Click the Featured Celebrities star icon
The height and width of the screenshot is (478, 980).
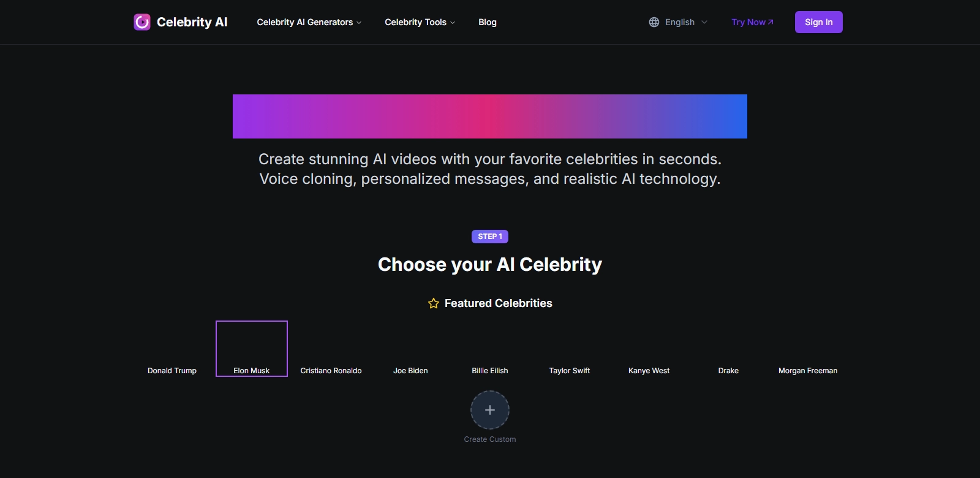pyautogui.click(x=434, y=303)
